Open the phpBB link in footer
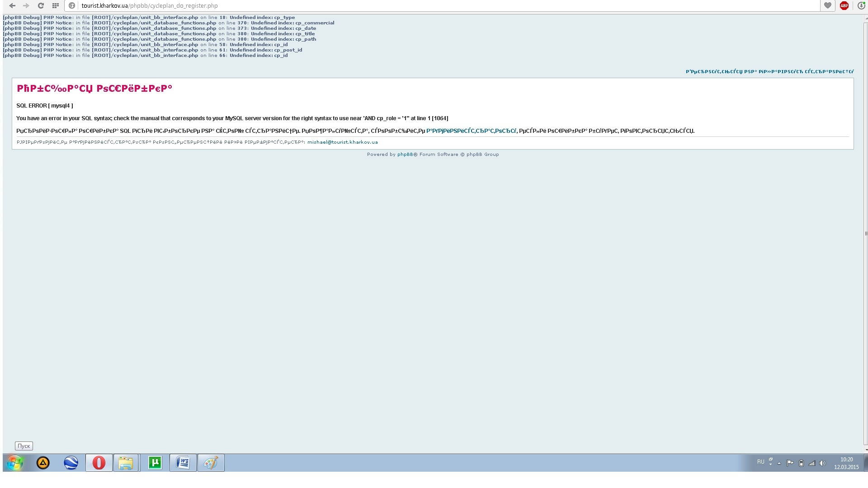This screenshot has height=488, width=868. (405, 155)
